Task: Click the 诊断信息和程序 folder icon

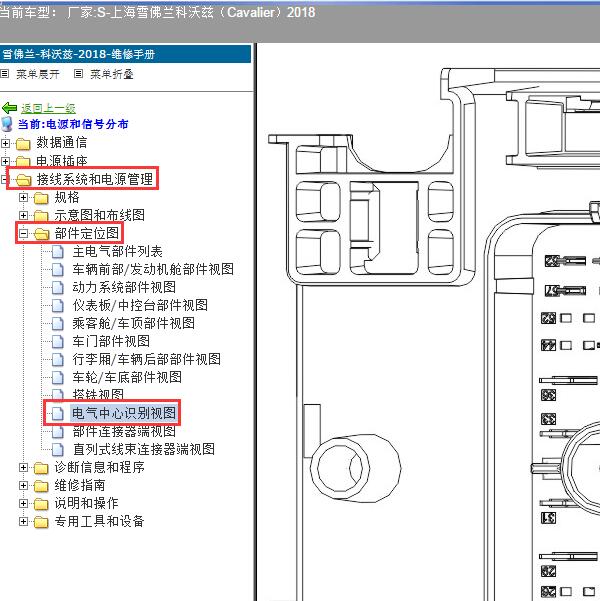Action: [41, 468]
